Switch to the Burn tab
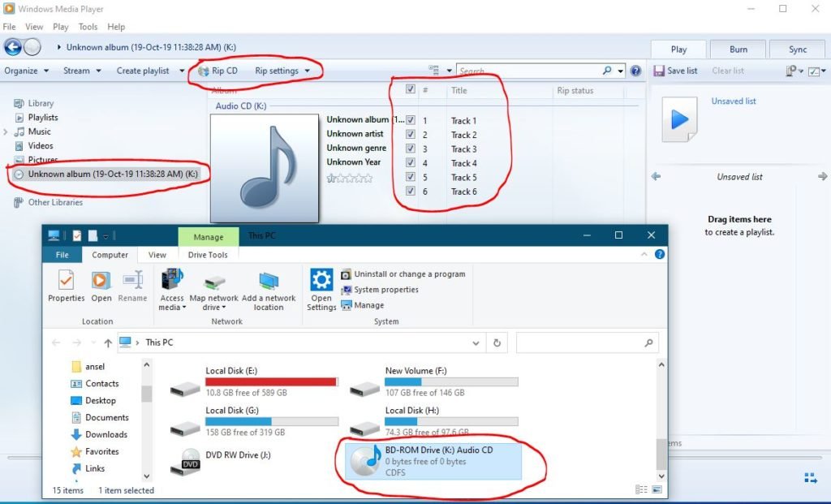831x504 pixels. tap(738, 50)
